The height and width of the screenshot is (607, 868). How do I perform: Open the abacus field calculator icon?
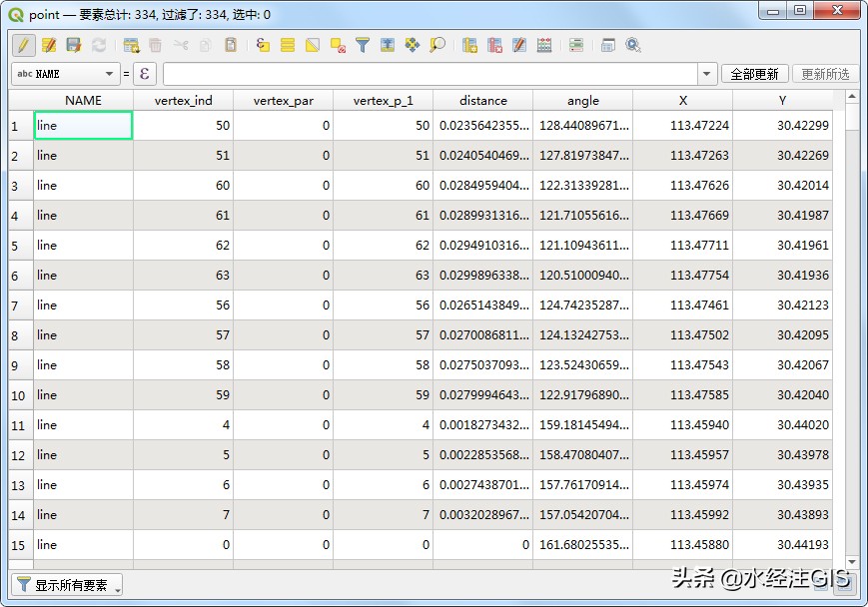click(x=544, y=45)
